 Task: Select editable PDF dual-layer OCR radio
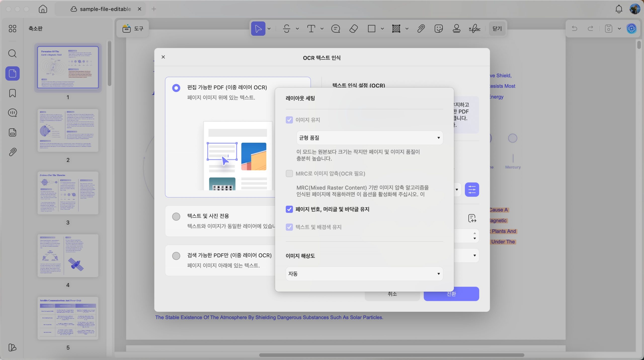[176, 88]
